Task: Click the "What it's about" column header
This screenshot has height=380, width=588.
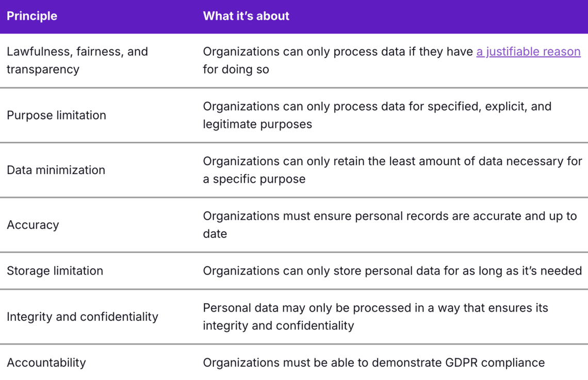Action: tap(246, 16)
